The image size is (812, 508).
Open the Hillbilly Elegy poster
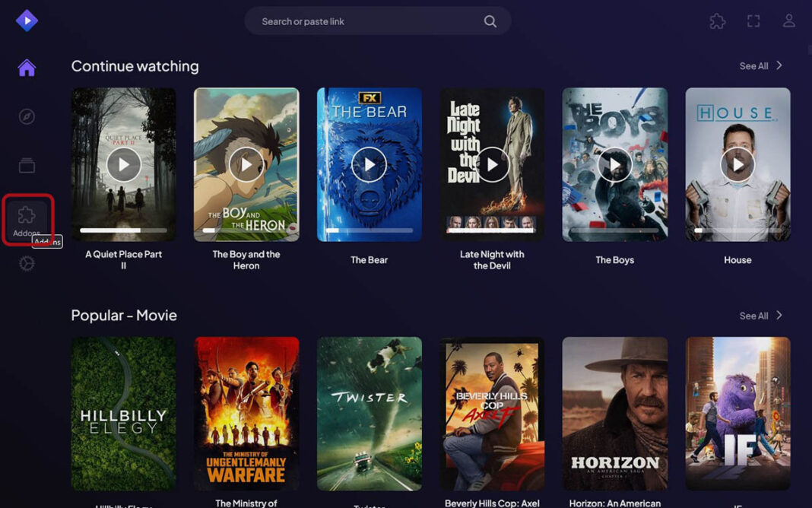coord(123,413)
